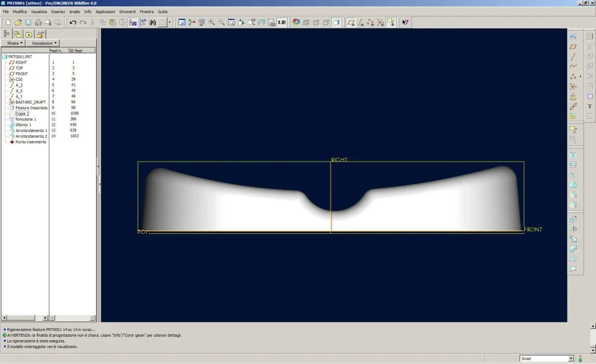Open the File menu
This screenshot has height=364, width=596.
[6, 12]
